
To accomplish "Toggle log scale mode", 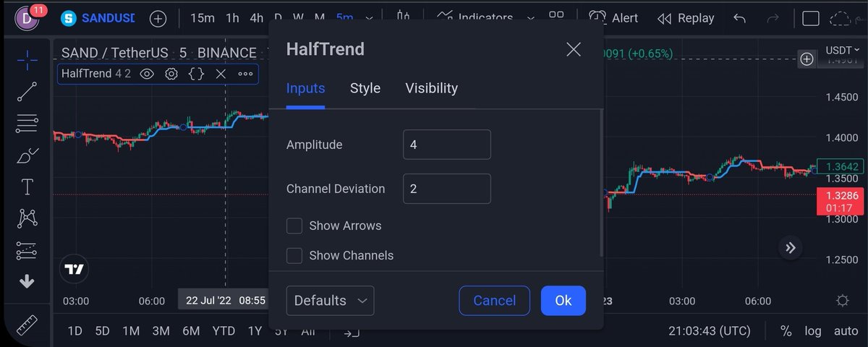I will (812, 331).
